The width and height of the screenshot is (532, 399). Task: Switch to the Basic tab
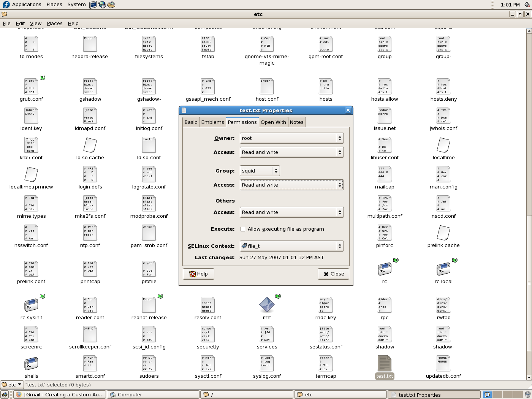(x=191, y=122)
